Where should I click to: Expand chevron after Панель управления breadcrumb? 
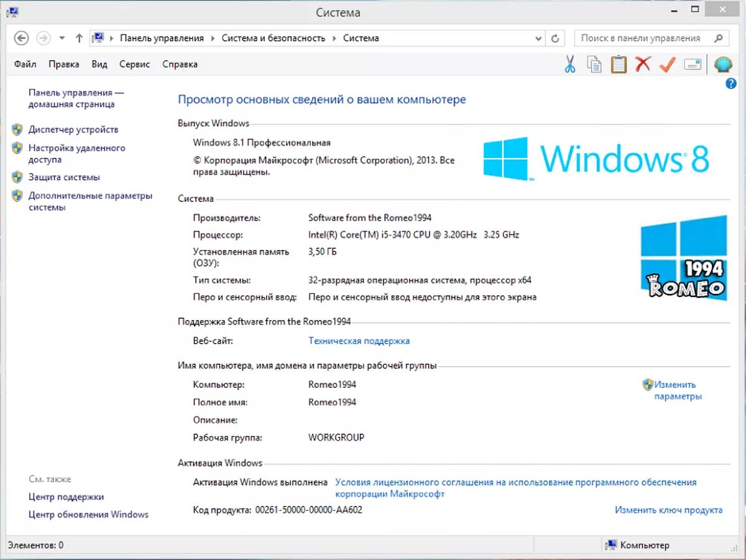213,38
